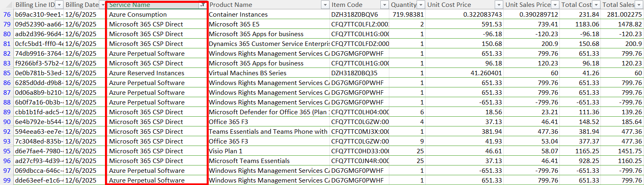Image resolution: width=644 pixels, height=185 pixels.
Task: Click total sales 139.26 in row 89
Action: click(622, 112)
